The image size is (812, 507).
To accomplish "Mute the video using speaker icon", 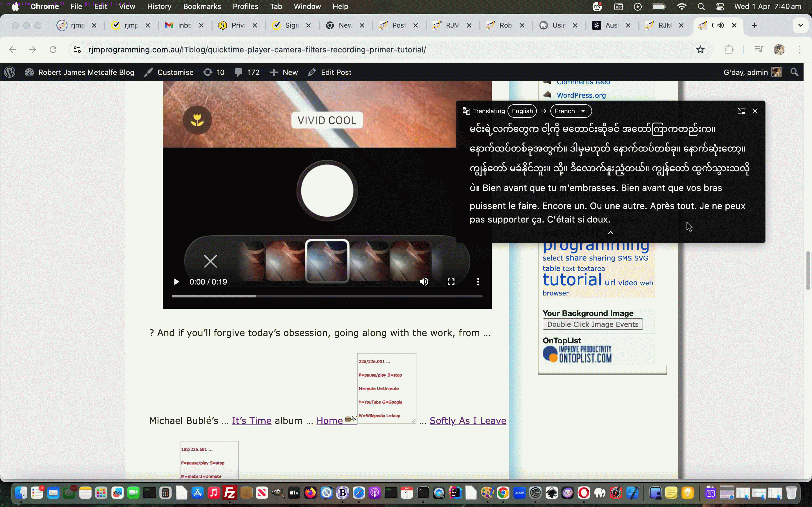I will 424,282.
